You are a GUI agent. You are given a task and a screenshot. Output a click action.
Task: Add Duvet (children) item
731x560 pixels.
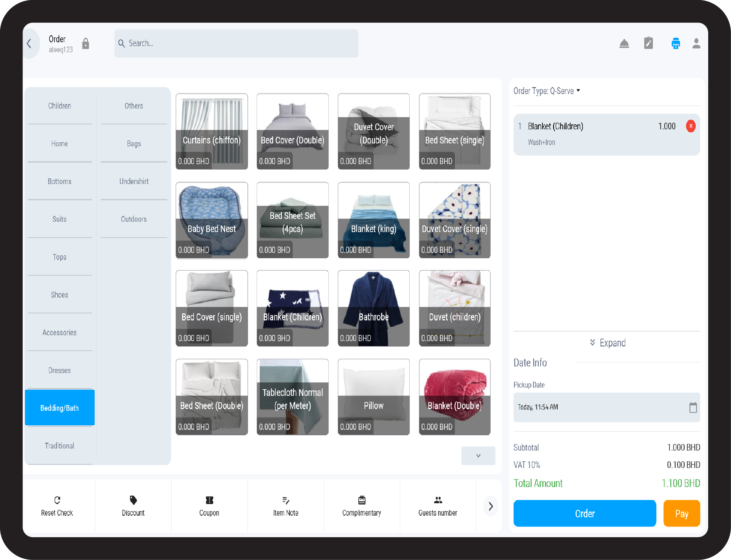455,308
